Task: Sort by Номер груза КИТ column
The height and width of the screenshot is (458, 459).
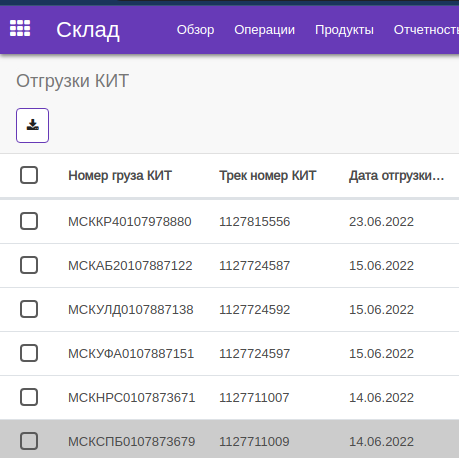Action: pyautogui.click(x=120, y=175)
